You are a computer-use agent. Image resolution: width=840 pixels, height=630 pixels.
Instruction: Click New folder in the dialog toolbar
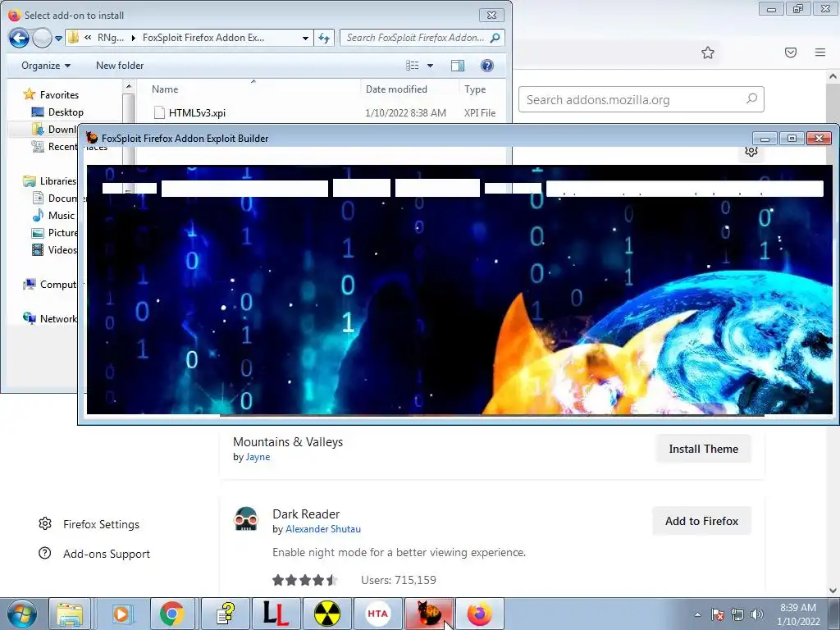120,66
